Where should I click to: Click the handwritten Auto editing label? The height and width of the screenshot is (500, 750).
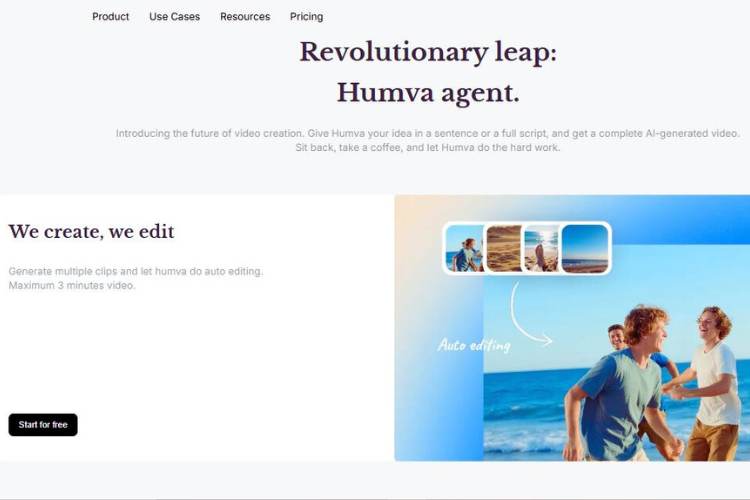click(474, 345)
